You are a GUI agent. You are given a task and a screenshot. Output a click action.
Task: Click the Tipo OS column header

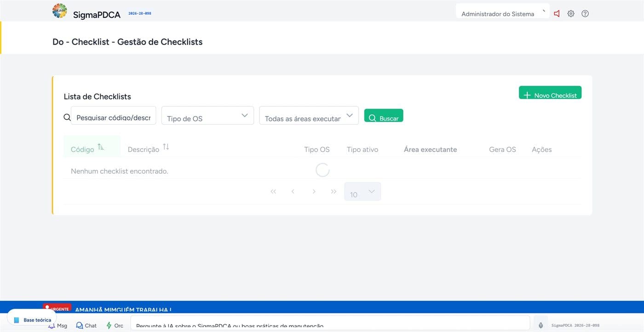(317, 150)
